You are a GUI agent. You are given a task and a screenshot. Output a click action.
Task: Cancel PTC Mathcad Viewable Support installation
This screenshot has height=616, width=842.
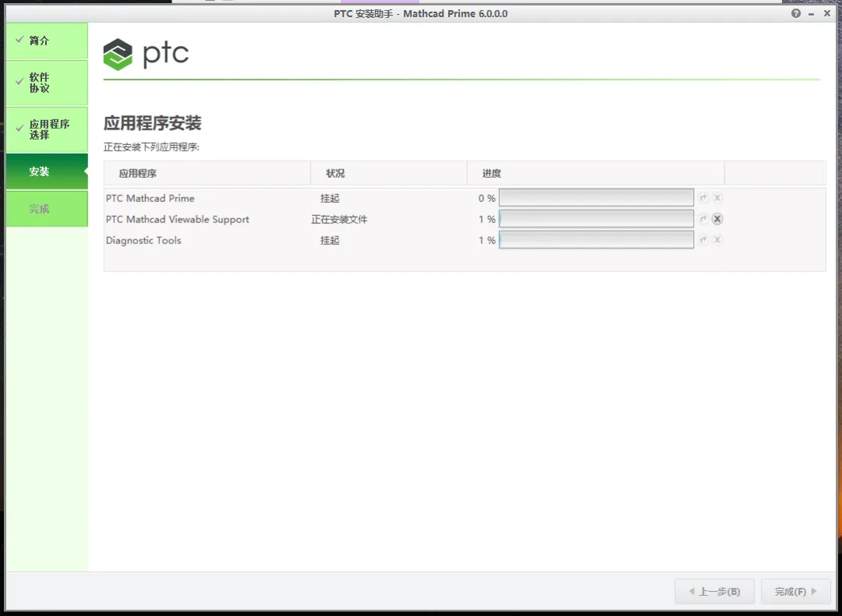point(717,219)
